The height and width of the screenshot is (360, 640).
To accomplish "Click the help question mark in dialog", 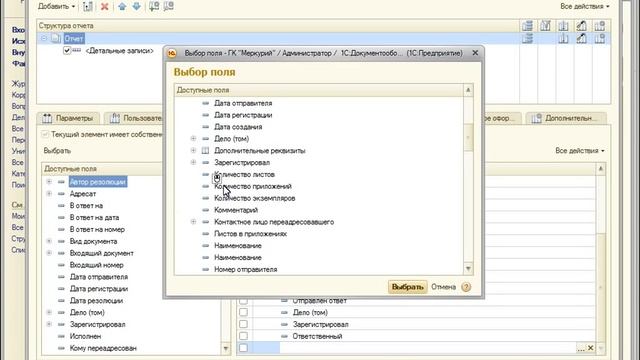I will [466, 287].
